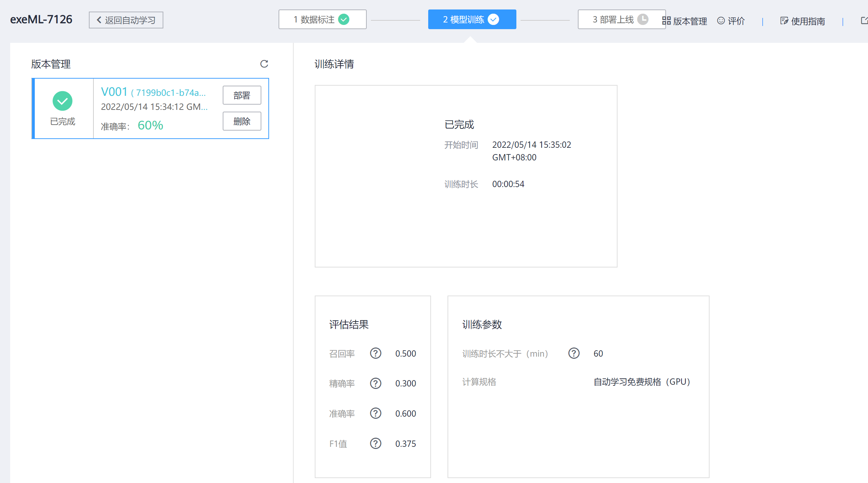Image resolution: width=868 pixels, height=483 pixels.
Task: Open help tooltip for 训练时长不大于
Action: (574, 353)
